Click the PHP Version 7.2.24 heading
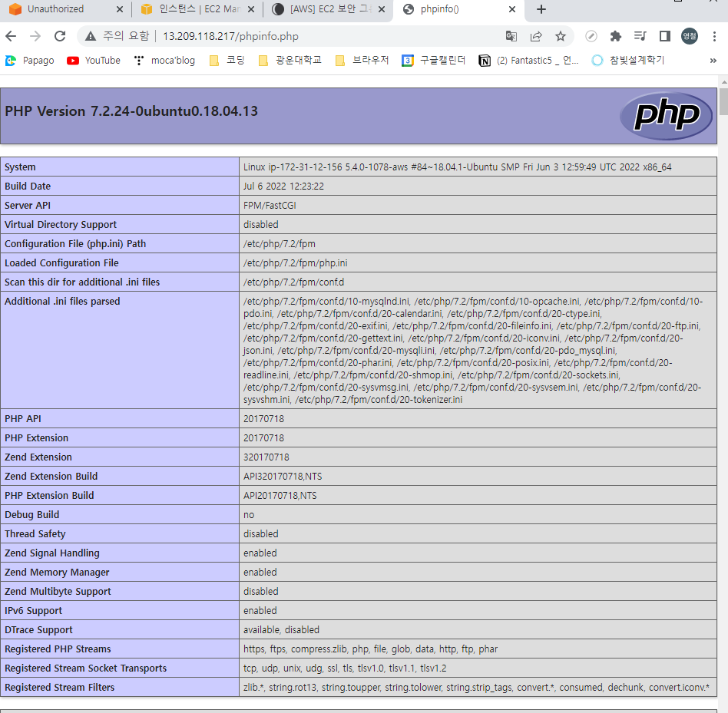The width and height of the screenshot is (728, 713). pyautogui.click(x=131, y=111)
